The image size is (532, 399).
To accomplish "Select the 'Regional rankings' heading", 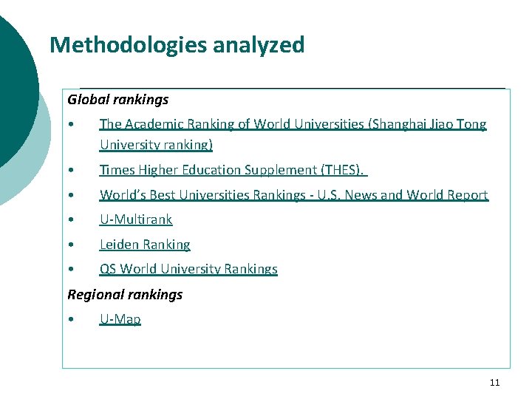I will point(125,295).
